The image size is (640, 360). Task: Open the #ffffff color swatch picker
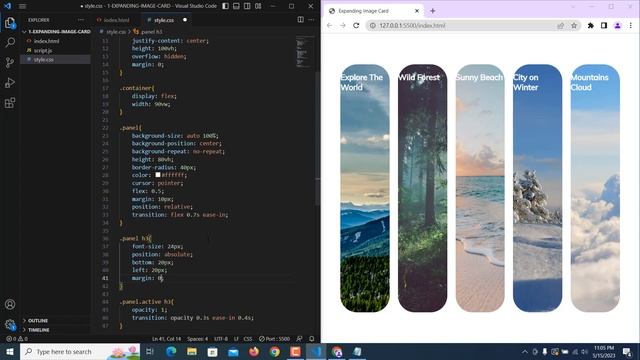pos(158,175)
